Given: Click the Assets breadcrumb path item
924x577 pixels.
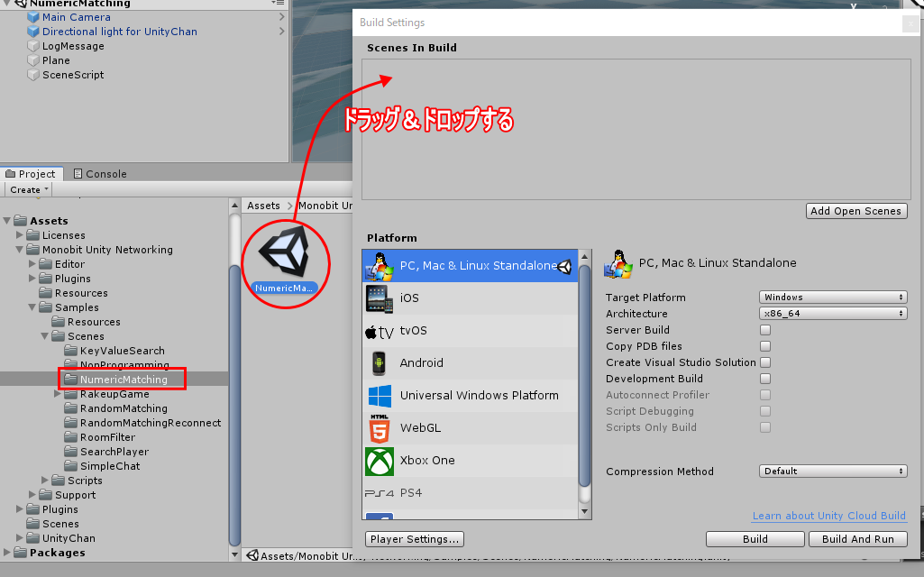Looking at the screenshot, I should tap(263, 206).
